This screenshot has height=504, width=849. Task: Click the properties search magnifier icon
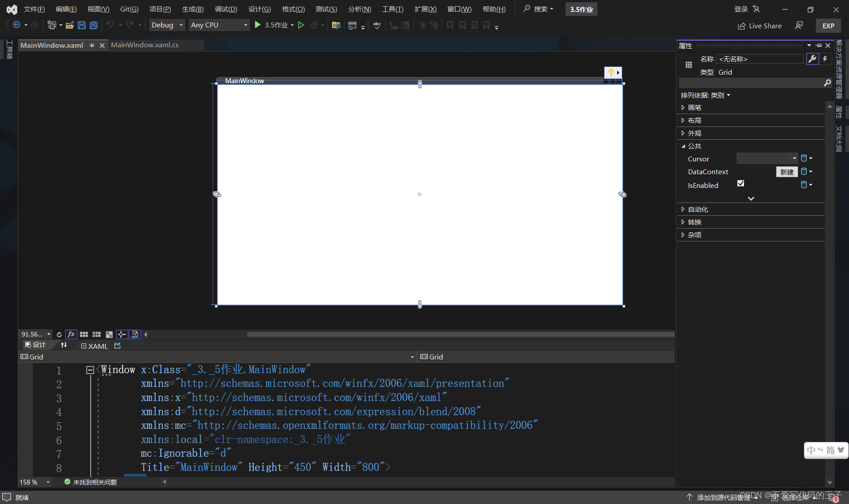[x=827, y=83]
